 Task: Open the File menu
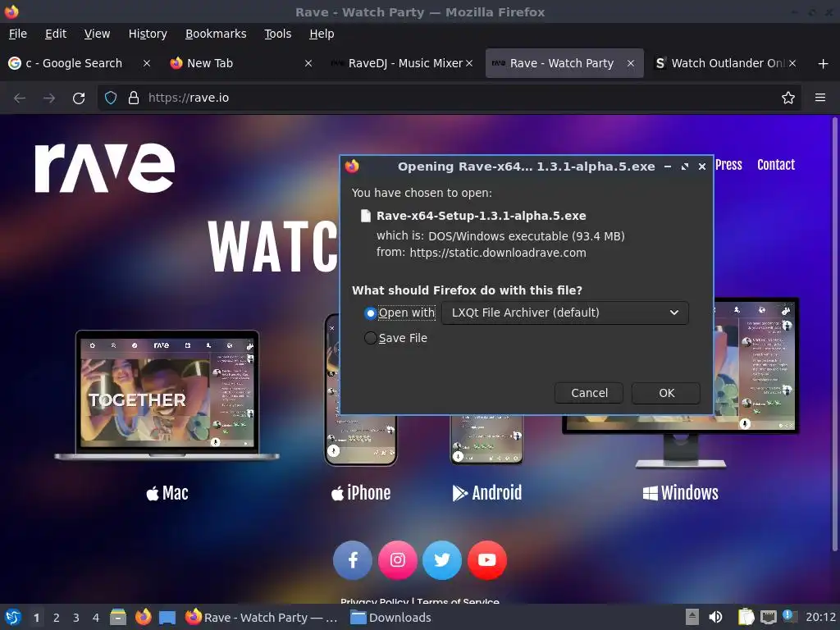[x=18, y=34]
